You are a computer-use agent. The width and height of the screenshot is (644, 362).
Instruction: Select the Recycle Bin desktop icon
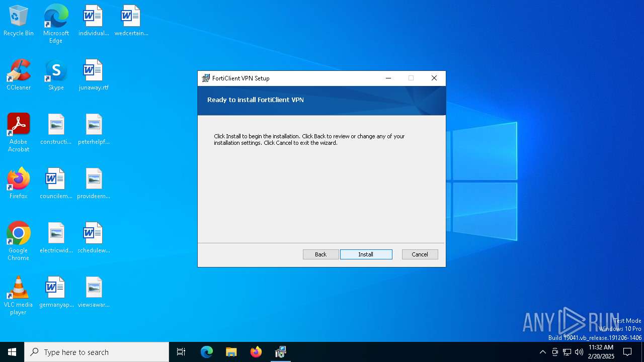click(19, 21)
